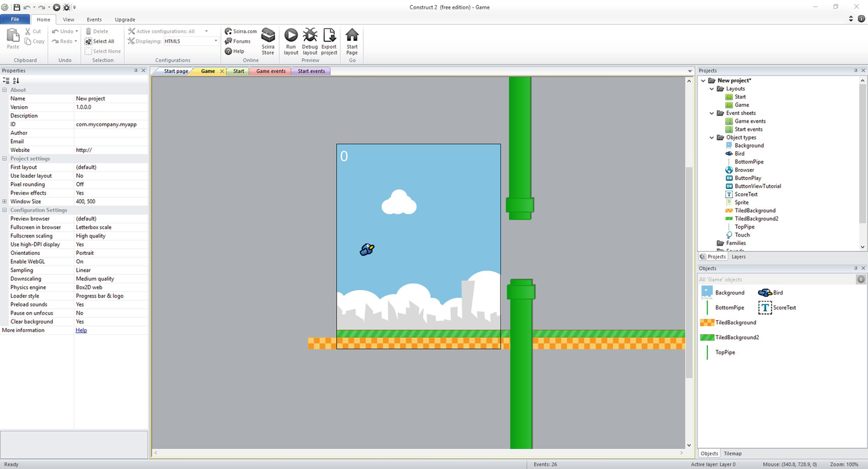
Task: Select TiledBackground2 in Objects panel
Action: pos(730,337)
